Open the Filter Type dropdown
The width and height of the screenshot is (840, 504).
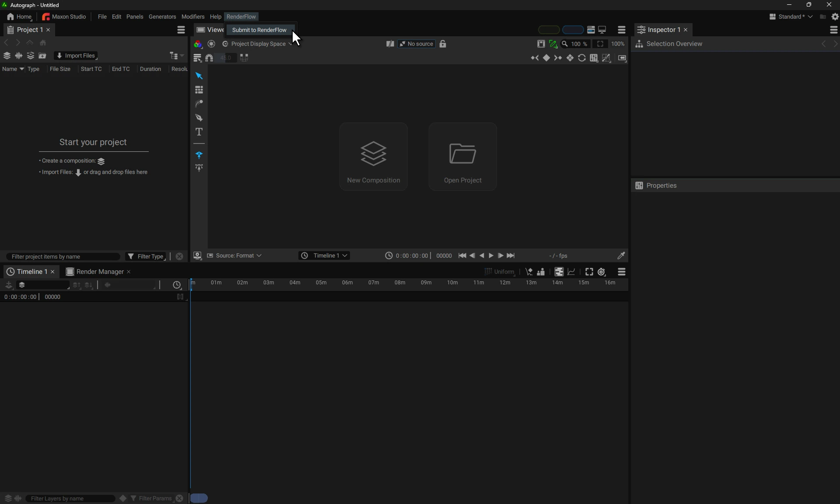point(146,256)
